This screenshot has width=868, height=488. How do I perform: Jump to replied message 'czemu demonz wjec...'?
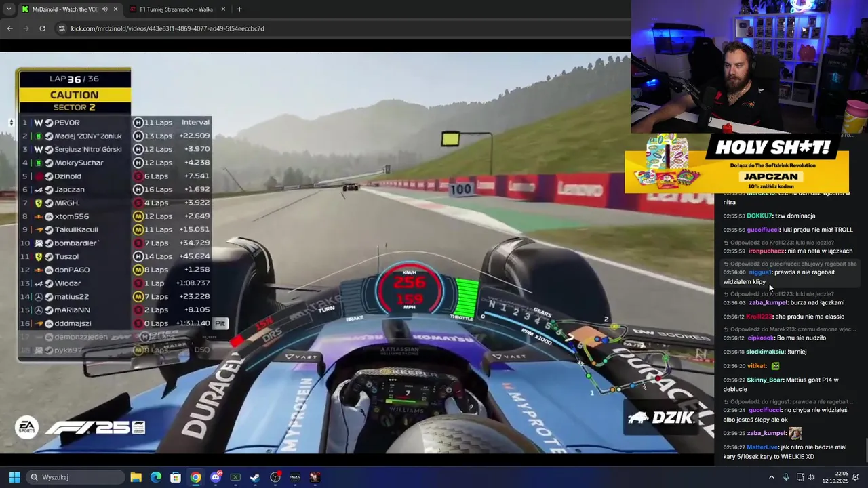pos(790,329)
